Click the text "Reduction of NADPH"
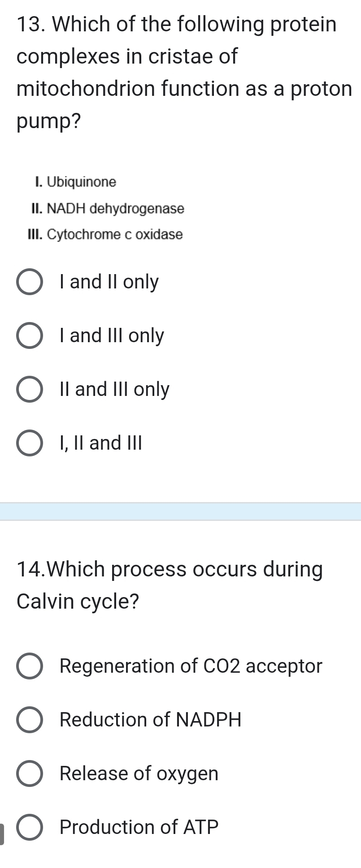 (x=150, y=720)
